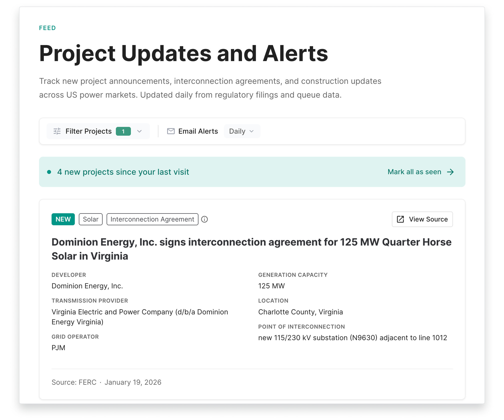The width and height of the screenshot is (504, 420).
Task: Click the arrow icon after Mark all as seen
Action: point(450,172)
